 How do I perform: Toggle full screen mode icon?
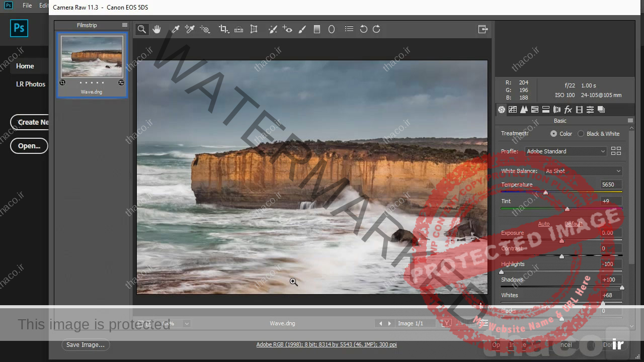coord(483,29)
